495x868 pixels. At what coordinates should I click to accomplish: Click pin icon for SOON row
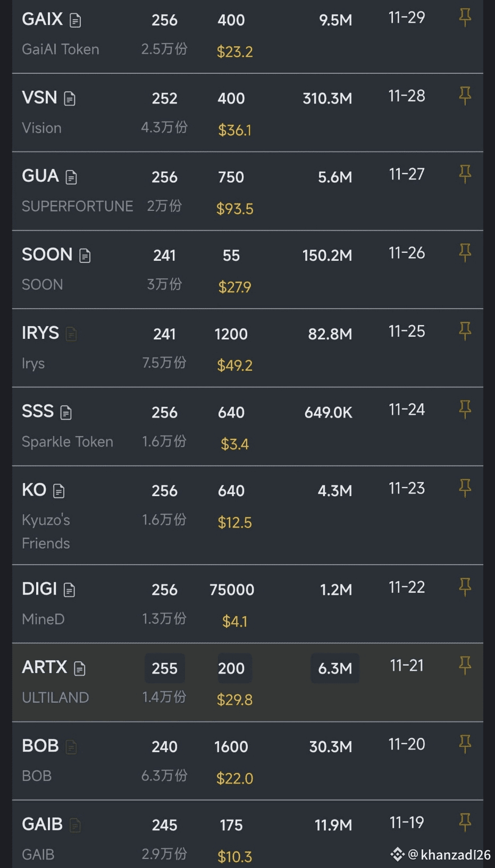(x=465, y=253)
